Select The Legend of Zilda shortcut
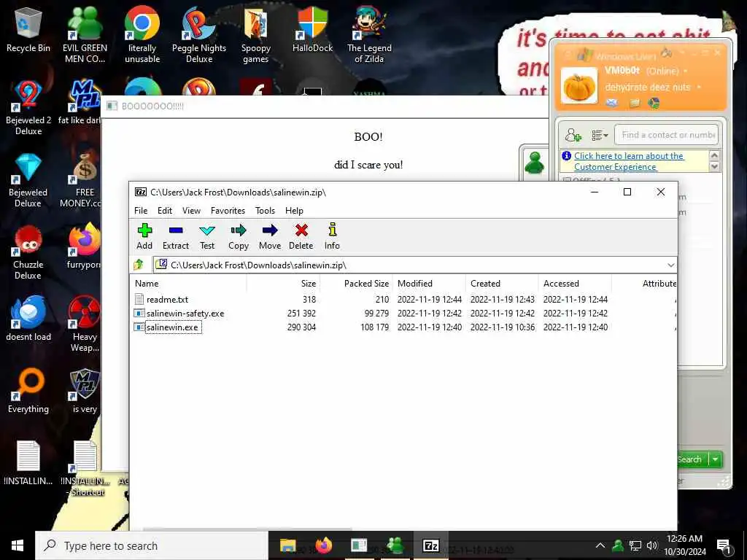 tap(369, 35)
